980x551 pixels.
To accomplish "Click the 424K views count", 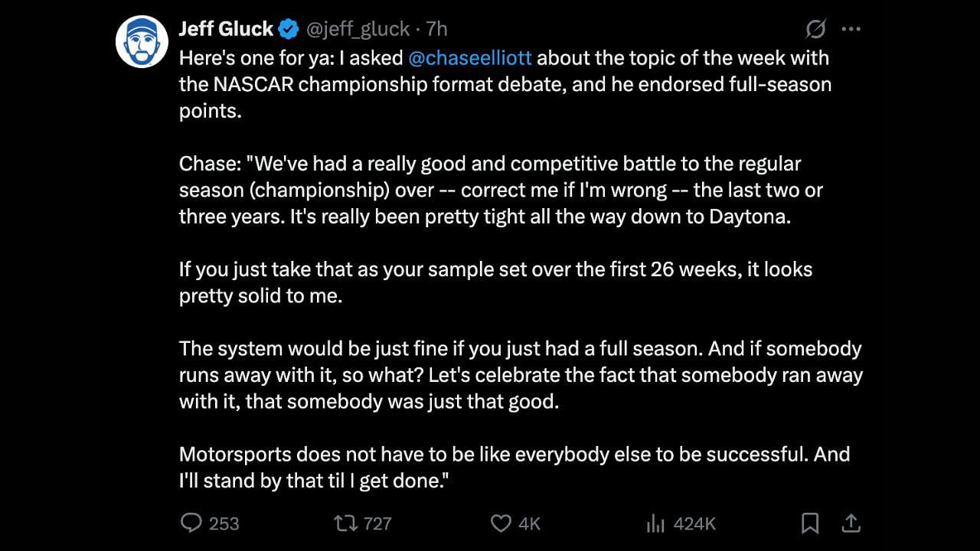I will coord(694,523).
